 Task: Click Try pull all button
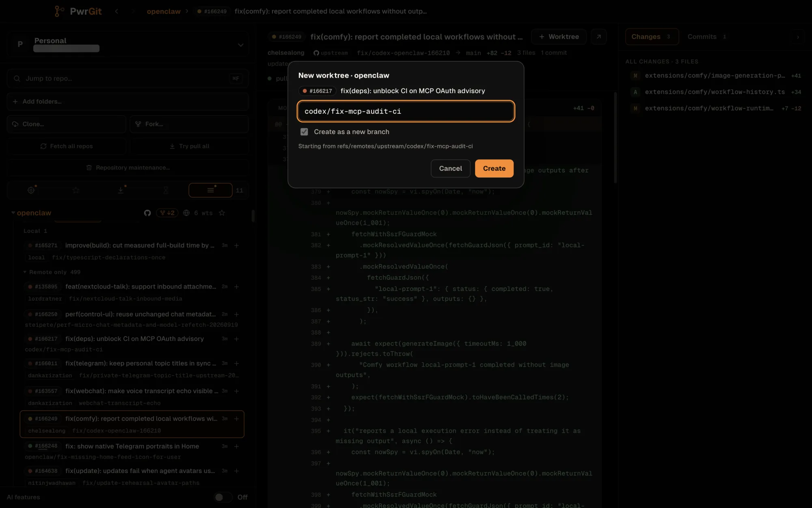(x=189, y=146)
